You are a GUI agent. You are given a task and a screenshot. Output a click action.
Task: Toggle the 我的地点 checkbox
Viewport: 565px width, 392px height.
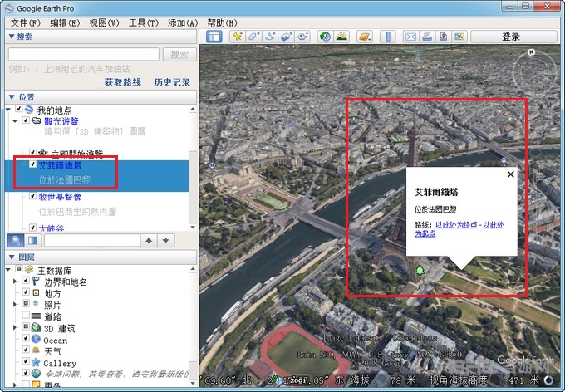coord(19,109)
